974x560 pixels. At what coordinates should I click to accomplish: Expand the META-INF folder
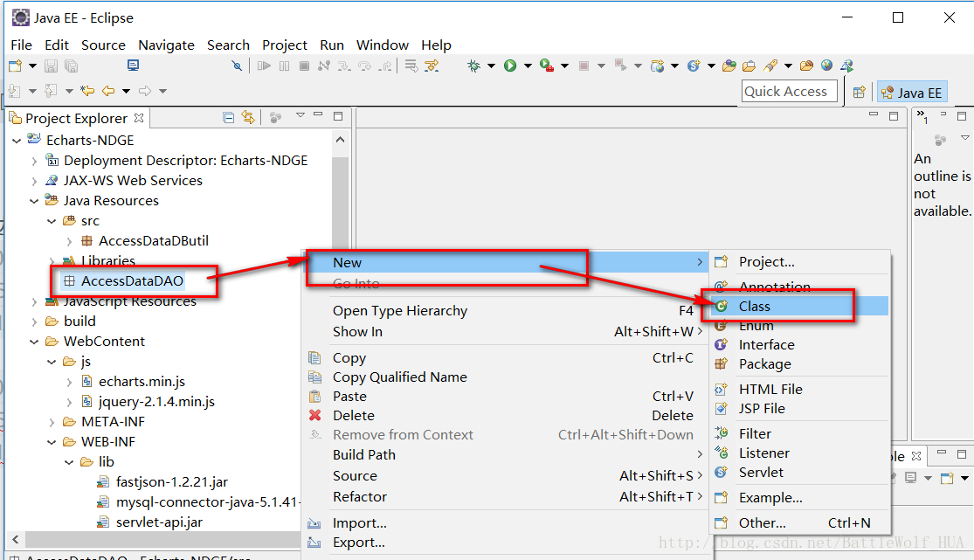coord(52,422)
